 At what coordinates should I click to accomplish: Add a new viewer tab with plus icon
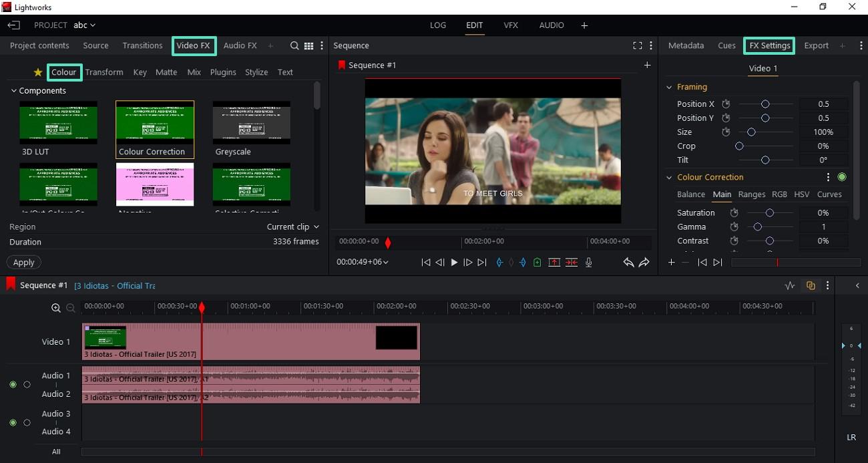coord(647,65)
